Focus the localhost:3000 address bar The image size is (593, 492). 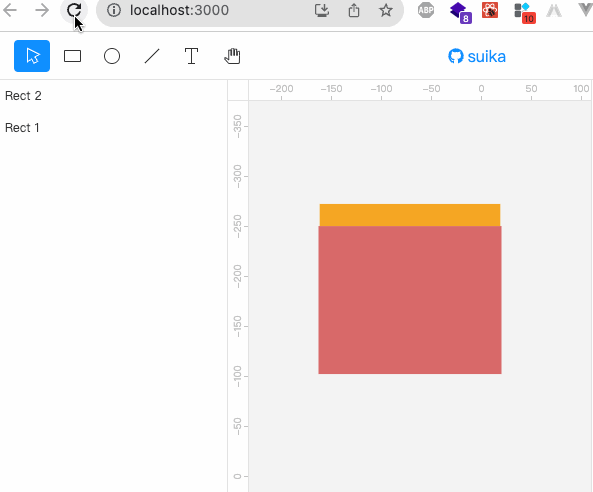point(250,11)
